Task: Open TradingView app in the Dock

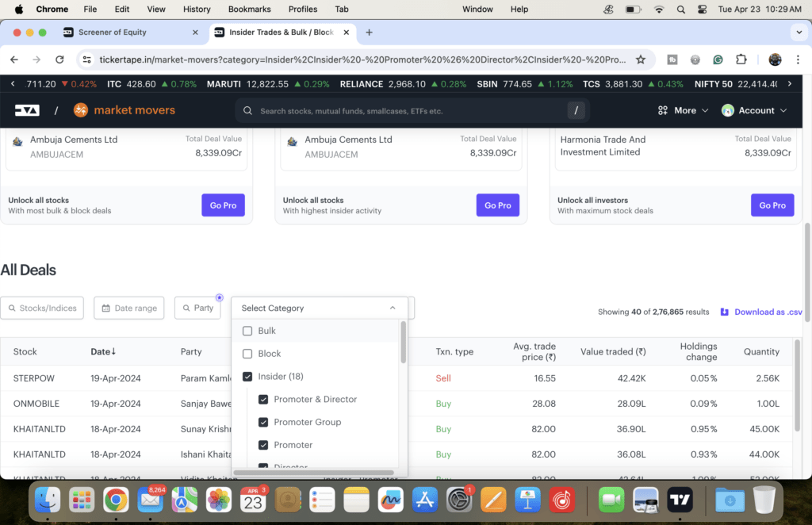Action: click(680, 500)
